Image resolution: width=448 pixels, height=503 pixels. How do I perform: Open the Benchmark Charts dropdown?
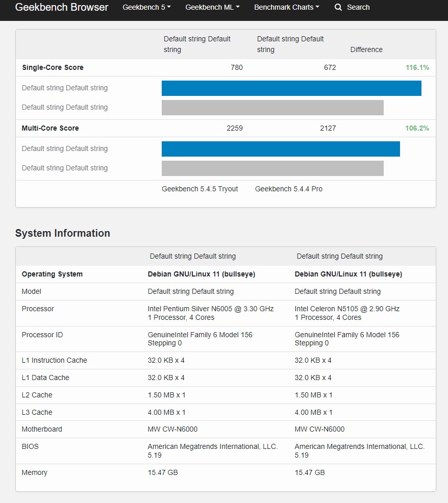[286, 7]
